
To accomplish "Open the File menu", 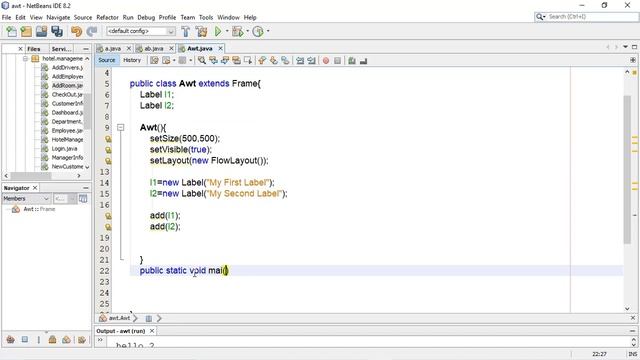I will tap(7, 18).
